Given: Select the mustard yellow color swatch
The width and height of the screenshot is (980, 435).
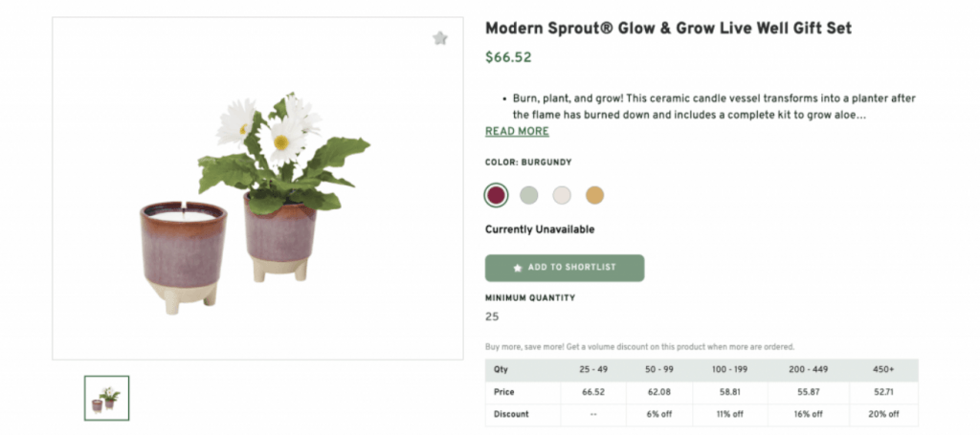Looking at the screenshot, I should coord(595,195).
